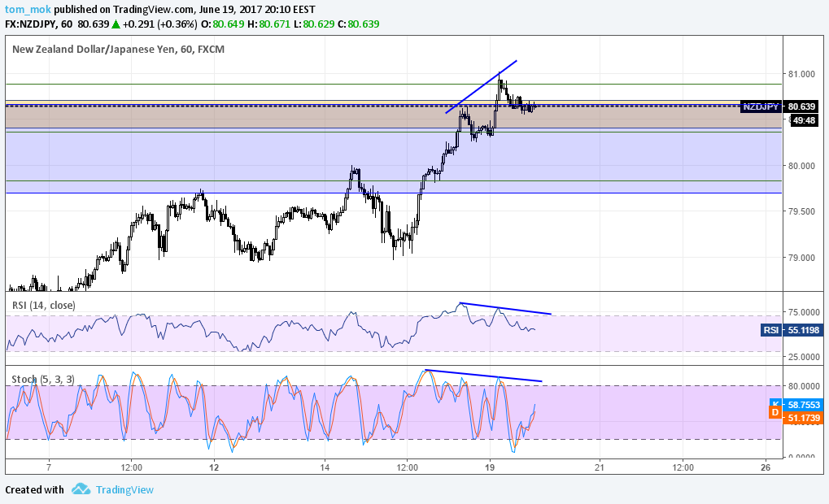Click the Stoch D value 51.1739

[804, 418]
